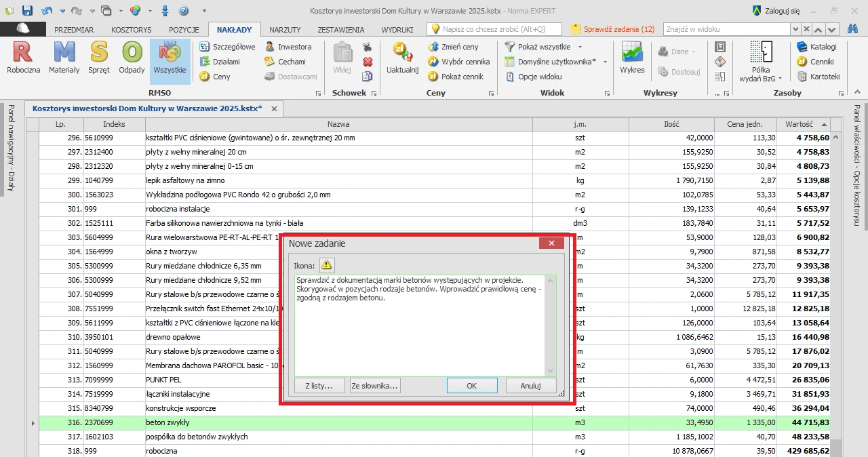The height and width of the screenshot is (457, 868).
Task: Select the row named lepik asfaltowy na zimno
Action: [433, 180]
